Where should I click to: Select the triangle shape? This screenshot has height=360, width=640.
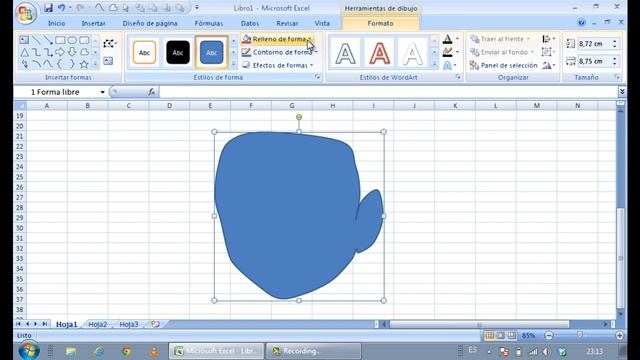[x=24, y=52]
